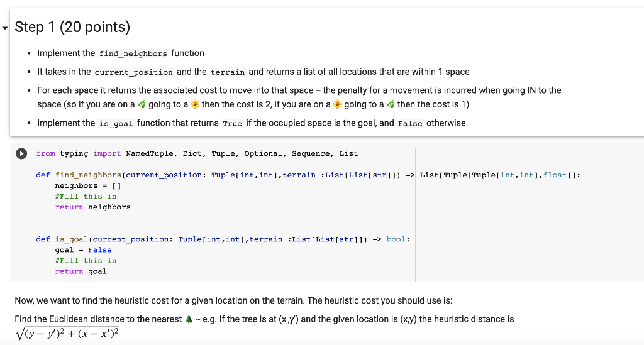This screenshot has height=345, width=644.
Task: Click the def find_neighbors function name
Action: tap(88, 175)
